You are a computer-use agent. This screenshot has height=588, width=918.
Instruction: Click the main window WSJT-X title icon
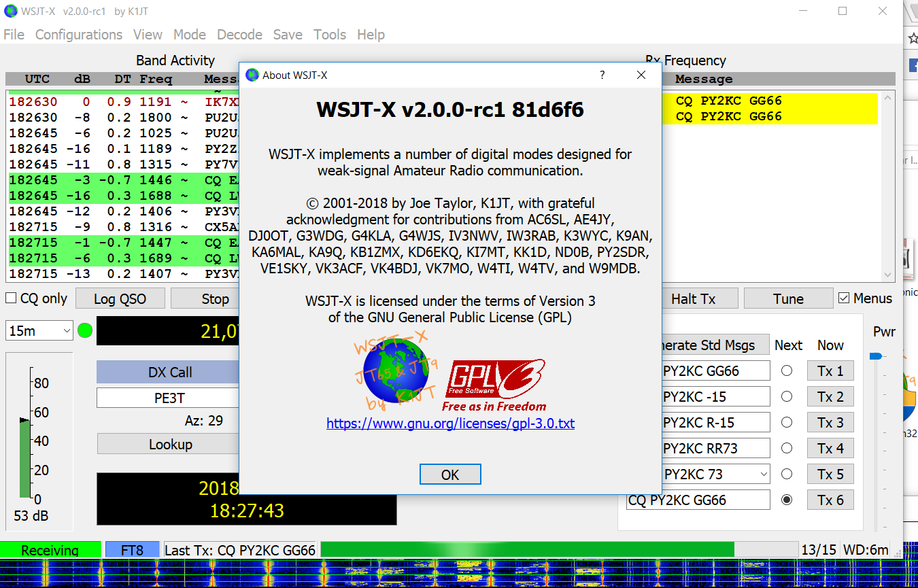(x=11, y=11)
